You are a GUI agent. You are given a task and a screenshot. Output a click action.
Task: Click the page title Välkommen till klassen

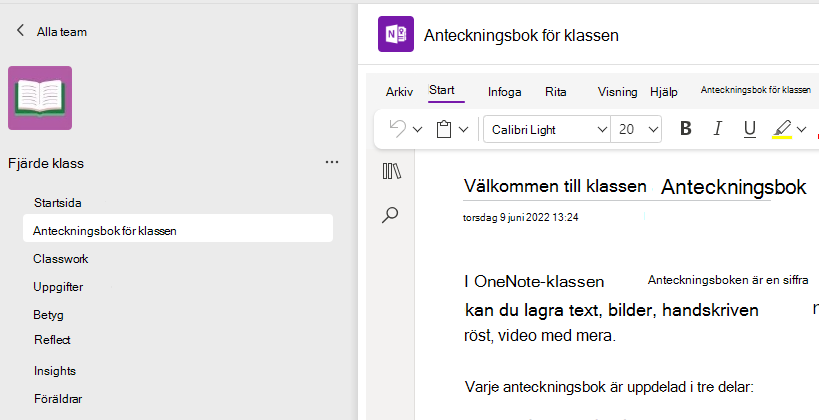coord(555,185)
